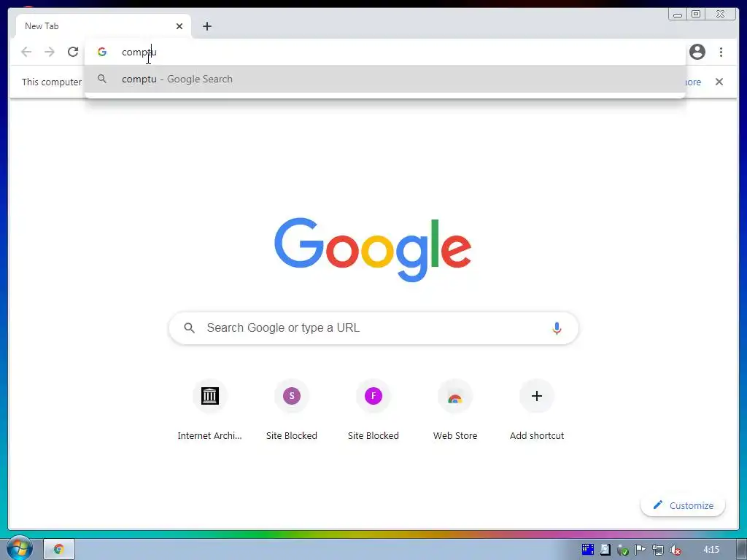This screenshot has height=560, width=747.
Task: Dismiss the infobar with X
Action: pyautogui.click(x=719, y=82)
